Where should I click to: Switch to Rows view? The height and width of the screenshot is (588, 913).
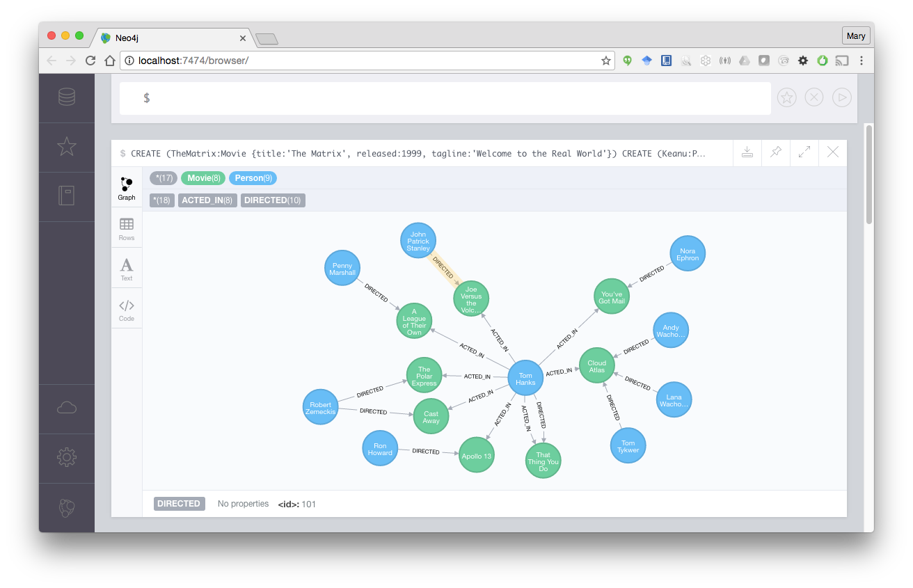pos(127,228)
